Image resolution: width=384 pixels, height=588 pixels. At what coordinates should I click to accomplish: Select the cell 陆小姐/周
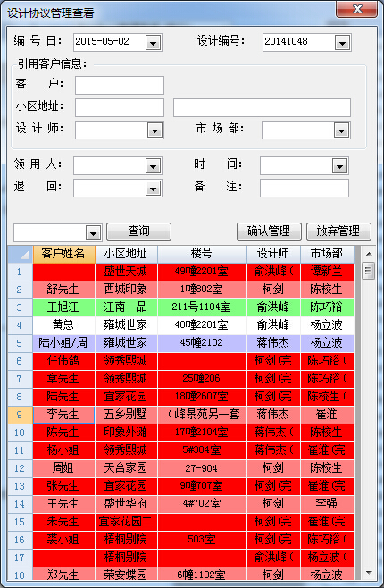pyautogui.click(x=63, y=343)
